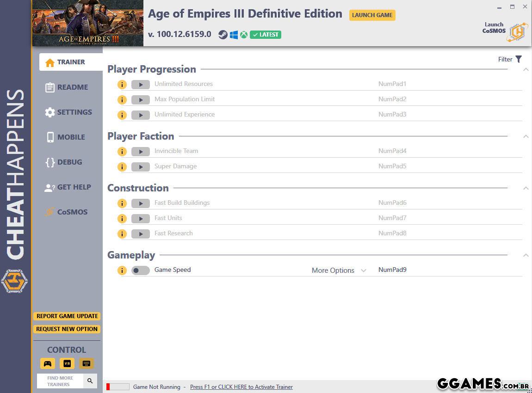
Task: Select the keyboard control icon
Action: tap(86, 363)
